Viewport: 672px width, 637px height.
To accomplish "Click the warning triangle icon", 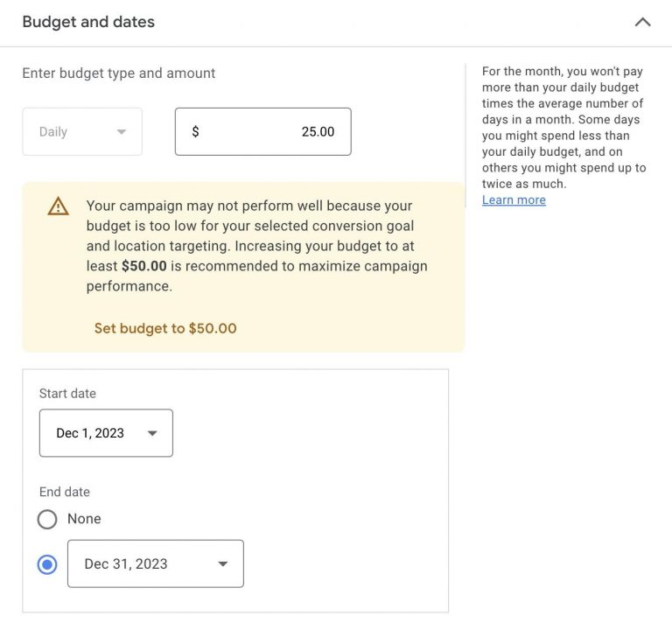I will pyautogui.click(x=59, y=206).
